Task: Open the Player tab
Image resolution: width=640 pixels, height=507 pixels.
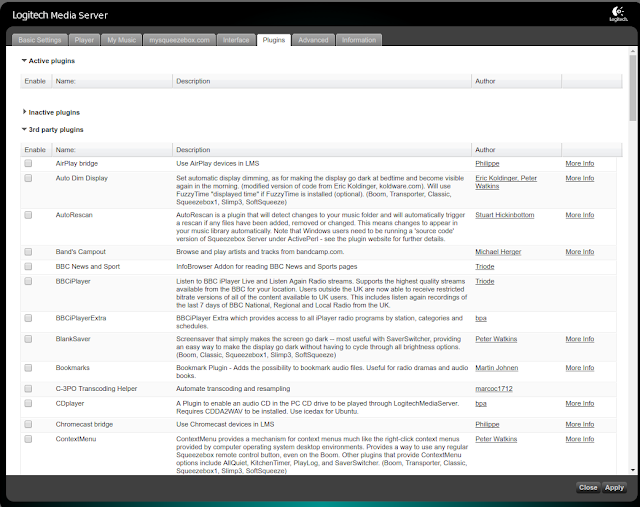Action: (x=84, y=40)
